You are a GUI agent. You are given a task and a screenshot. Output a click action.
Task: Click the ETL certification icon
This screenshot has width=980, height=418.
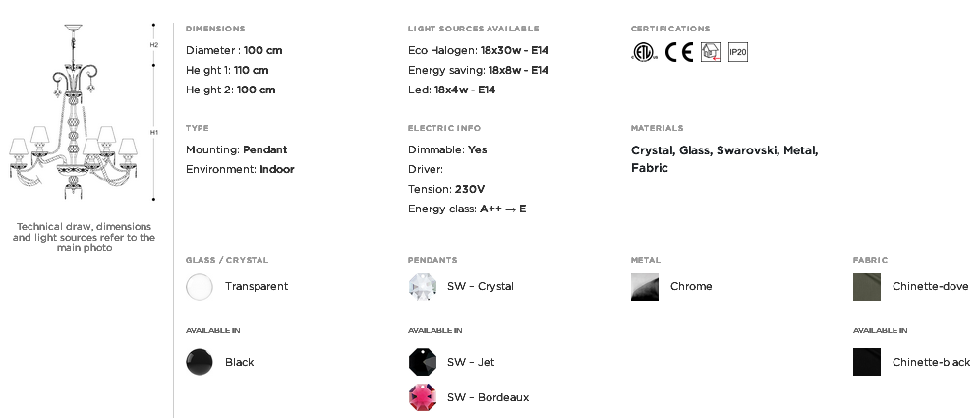point(645,52)
